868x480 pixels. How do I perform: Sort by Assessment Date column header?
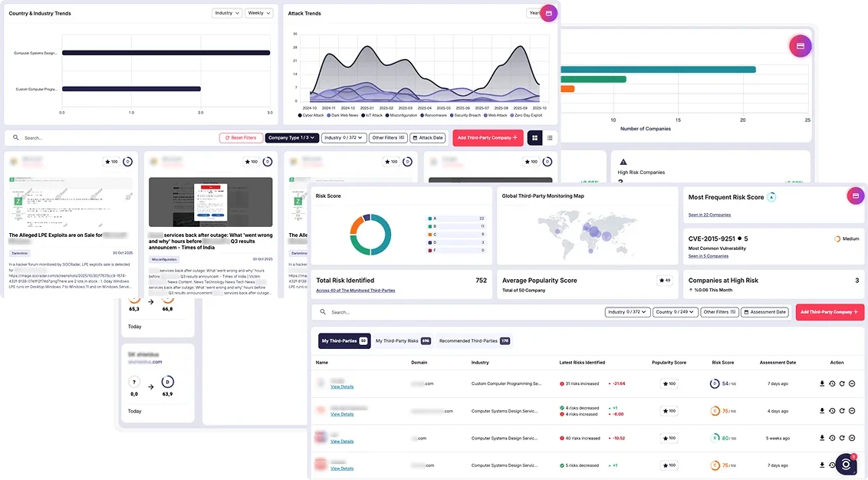pos(778,363)
